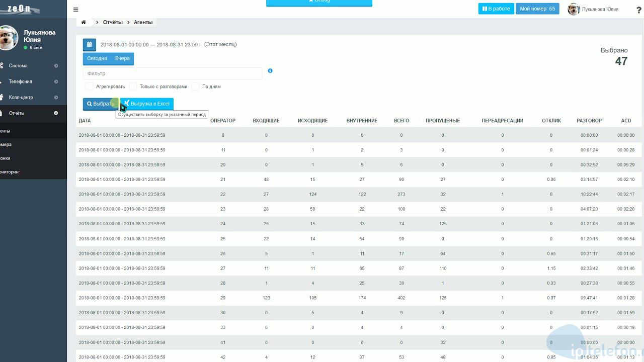
Task: Click the Выбрать search button
Action: click(101, 104)
